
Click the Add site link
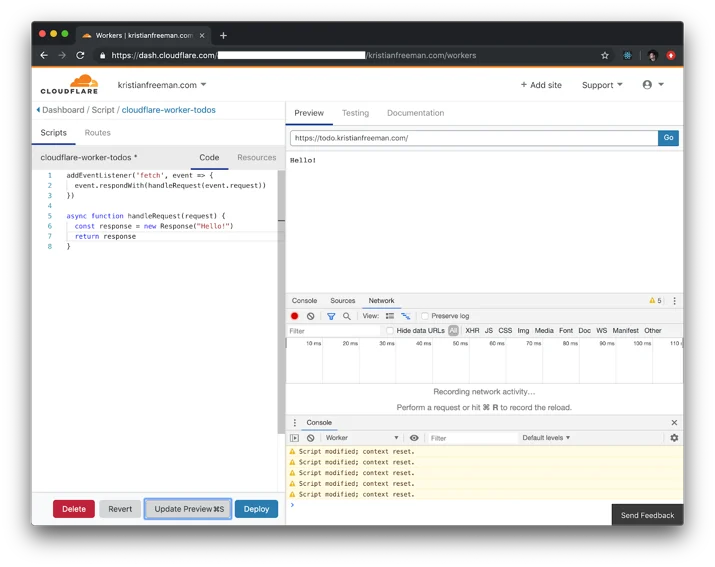(541, 85)
